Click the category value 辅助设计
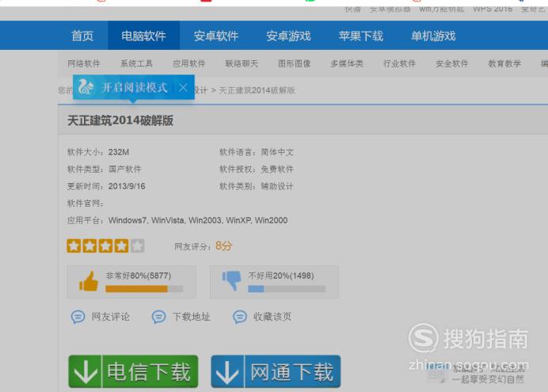548x392 pixels. [x=277, y=186]
